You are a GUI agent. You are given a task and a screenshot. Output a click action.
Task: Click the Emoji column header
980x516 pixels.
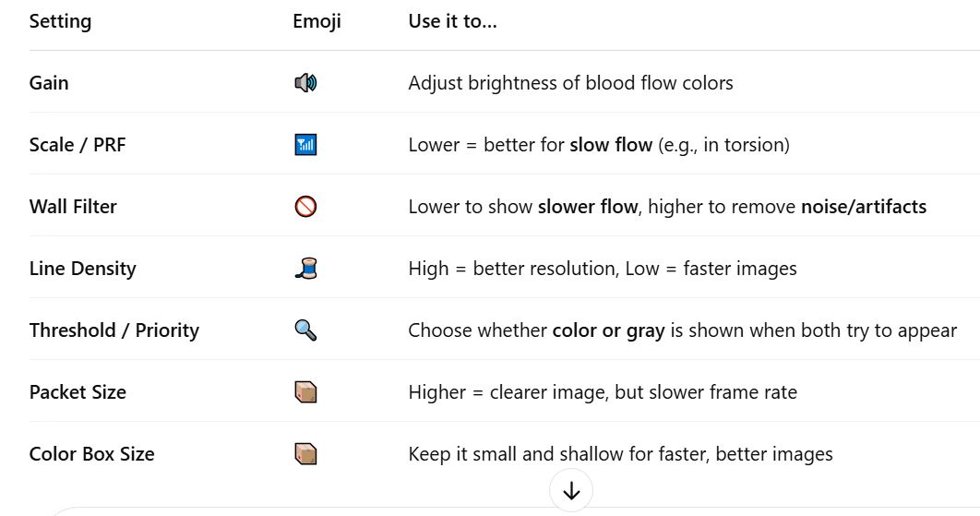[x=317, y=21]
